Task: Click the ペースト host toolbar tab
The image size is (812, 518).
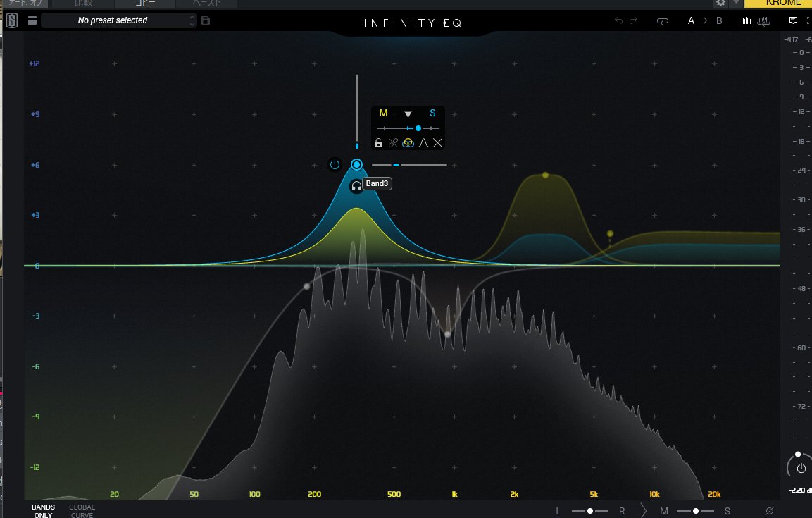Action: coord(206,3)
